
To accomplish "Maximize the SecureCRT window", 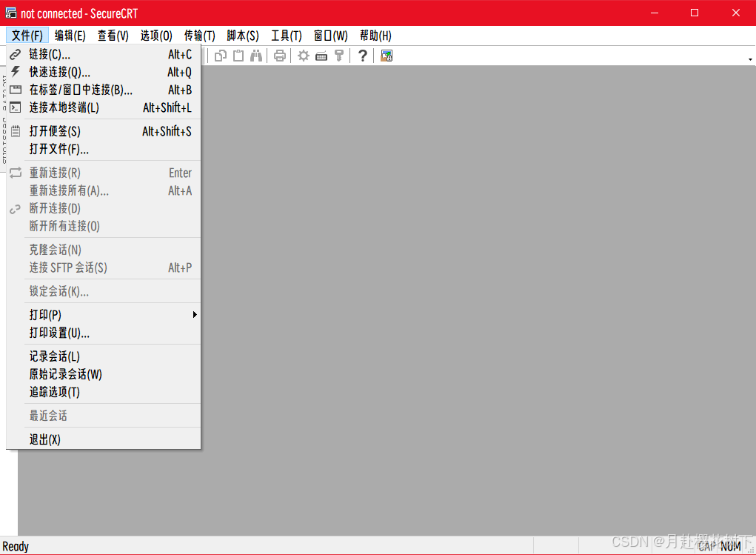I will pyautogui.click(x=695, y=13).
